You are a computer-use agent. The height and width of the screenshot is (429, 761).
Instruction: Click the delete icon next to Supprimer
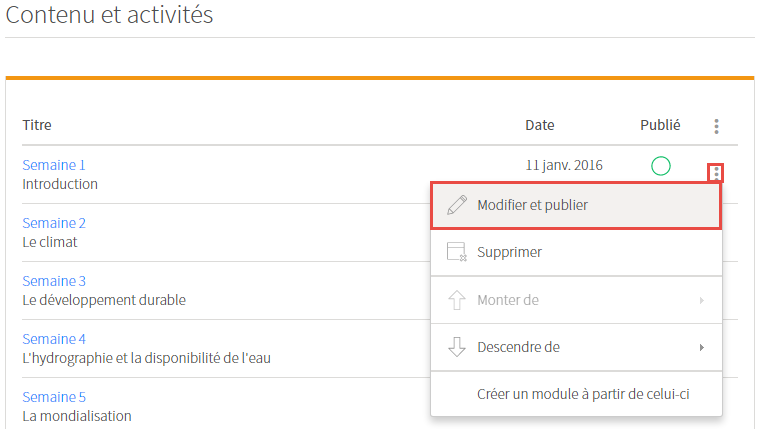click(457, 252)
